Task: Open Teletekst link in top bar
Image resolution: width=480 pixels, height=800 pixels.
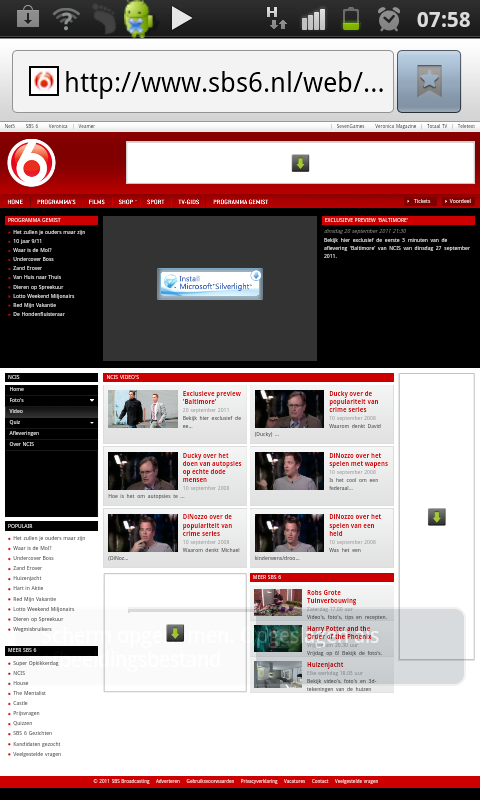Action: (466, 126)
